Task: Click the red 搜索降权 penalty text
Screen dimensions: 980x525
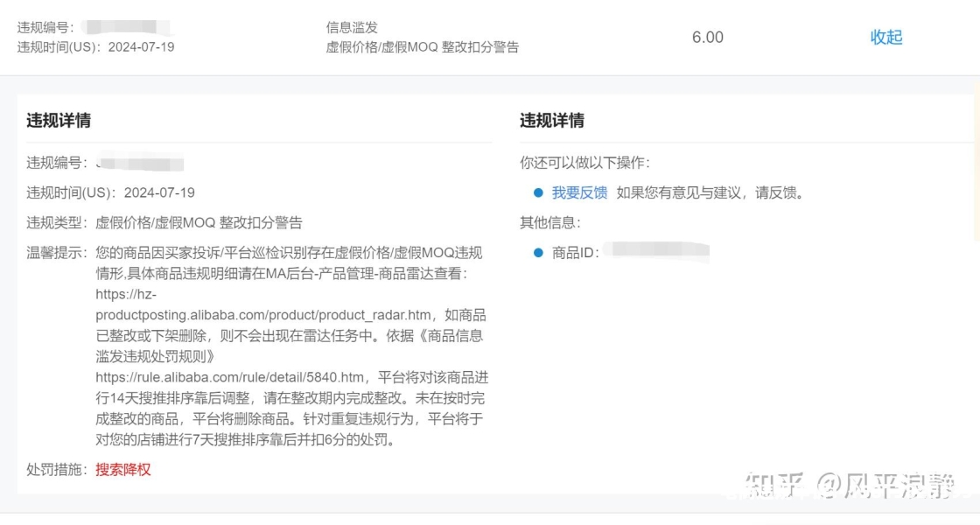Action: (123, 469)
